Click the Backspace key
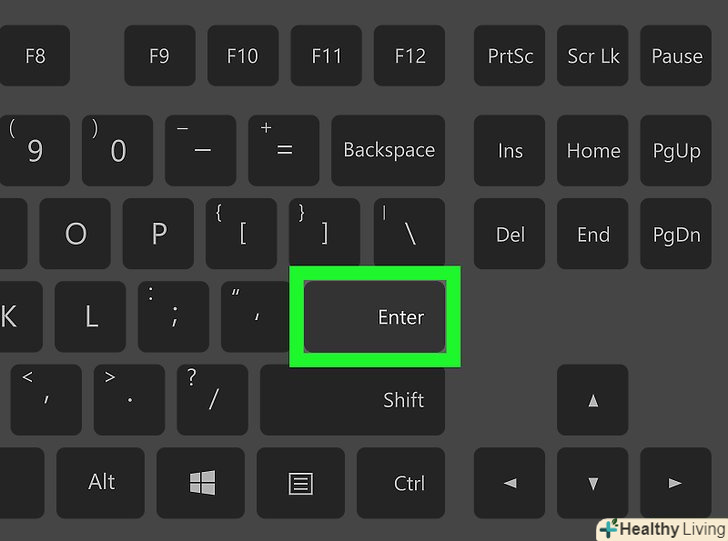Image resolution: width=728 pixels, height=541 pixels. pyautogui.click(x=388, y=150)
